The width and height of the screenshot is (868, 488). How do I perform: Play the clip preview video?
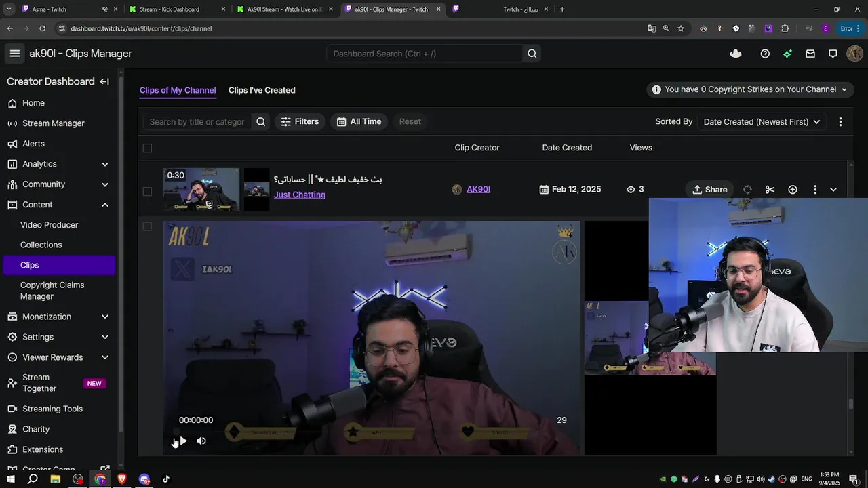182,441
